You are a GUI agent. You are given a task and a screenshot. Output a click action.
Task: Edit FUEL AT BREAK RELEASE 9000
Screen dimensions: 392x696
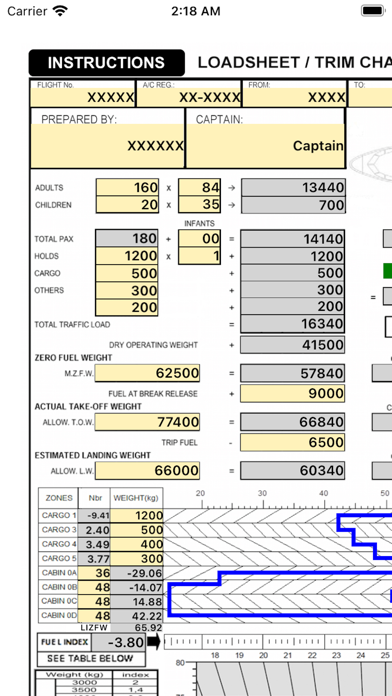[293, 394]
